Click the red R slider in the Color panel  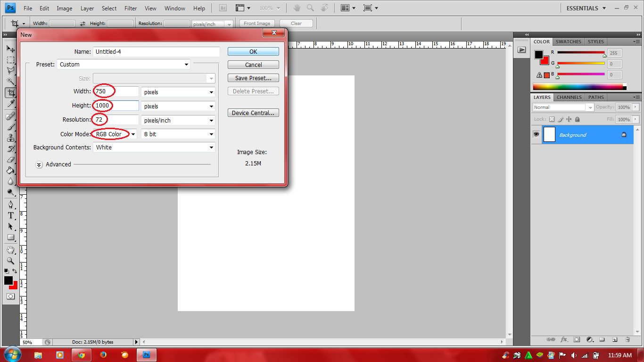[581, 53]
